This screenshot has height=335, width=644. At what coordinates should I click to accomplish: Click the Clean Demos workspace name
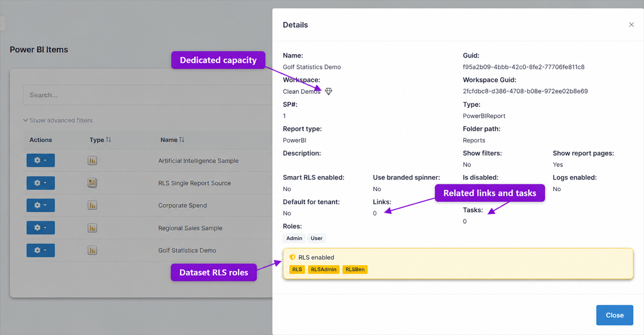[x=302, y=91]
